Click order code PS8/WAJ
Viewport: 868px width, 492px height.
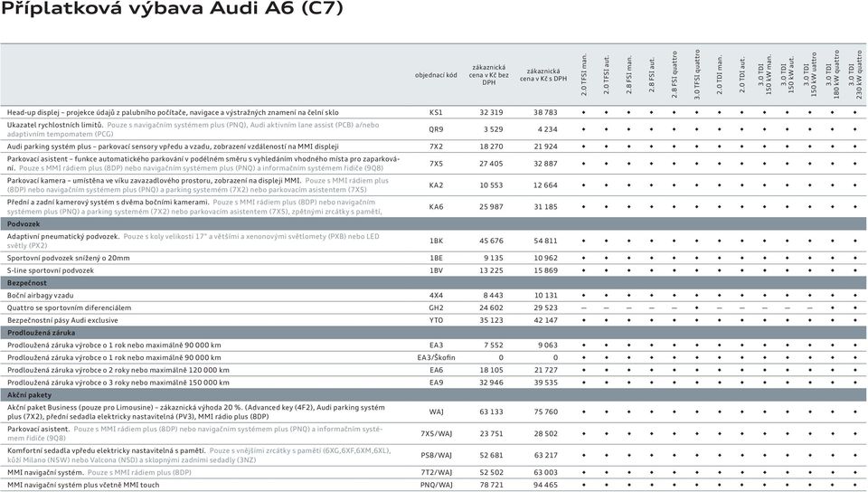(x=436, y=456)
